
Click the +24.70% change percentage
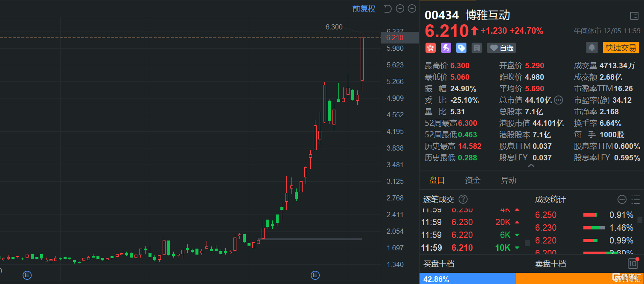526,31
